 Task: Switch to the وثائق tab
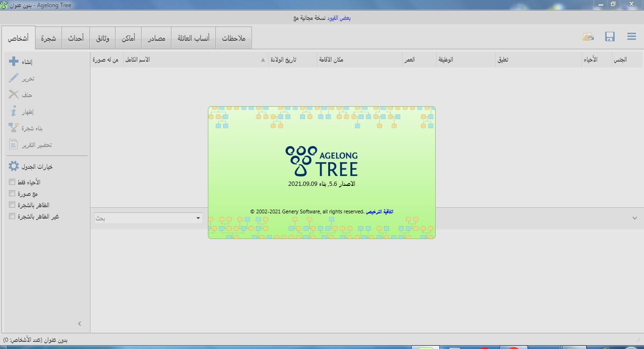(x=103, y=38)
